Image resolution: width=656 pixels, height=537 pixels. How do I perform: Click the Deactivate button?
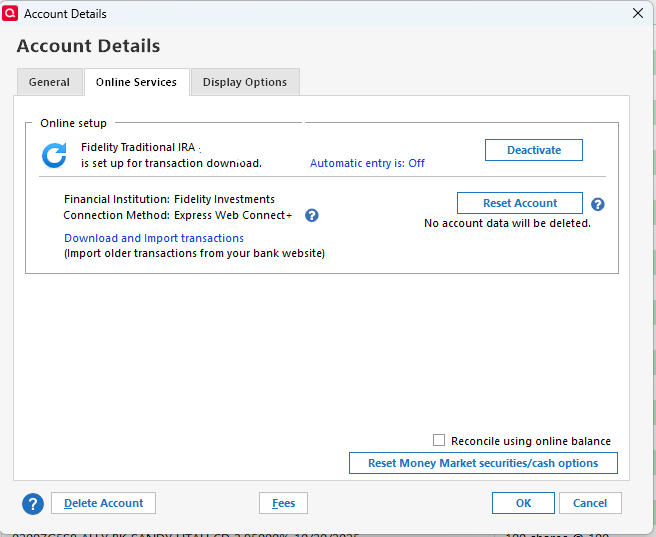(x=534, y=150)
